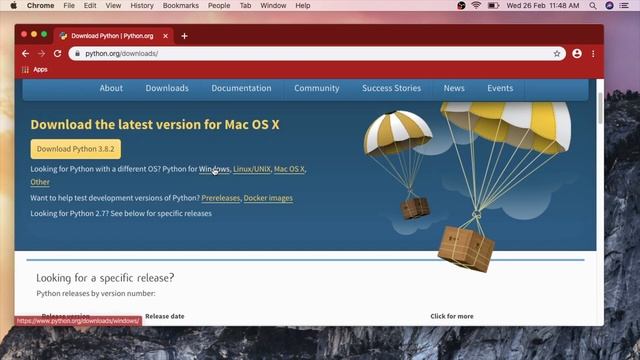Follow the Mac OS X link
Screen dimensions: 640x360
coord(289,169)
